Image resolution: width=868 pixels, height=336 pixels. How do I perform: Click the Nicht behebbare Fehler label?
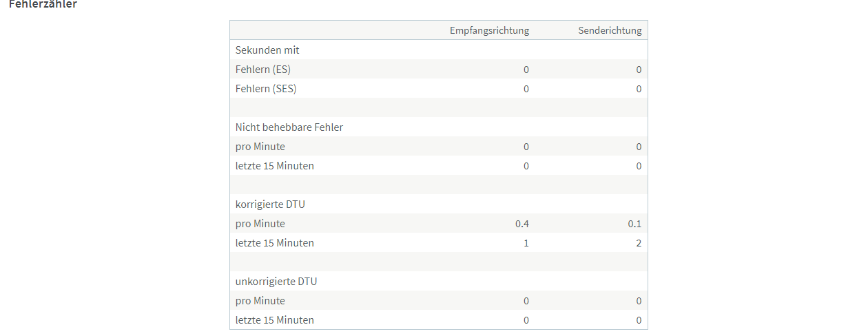click(289, 127)
